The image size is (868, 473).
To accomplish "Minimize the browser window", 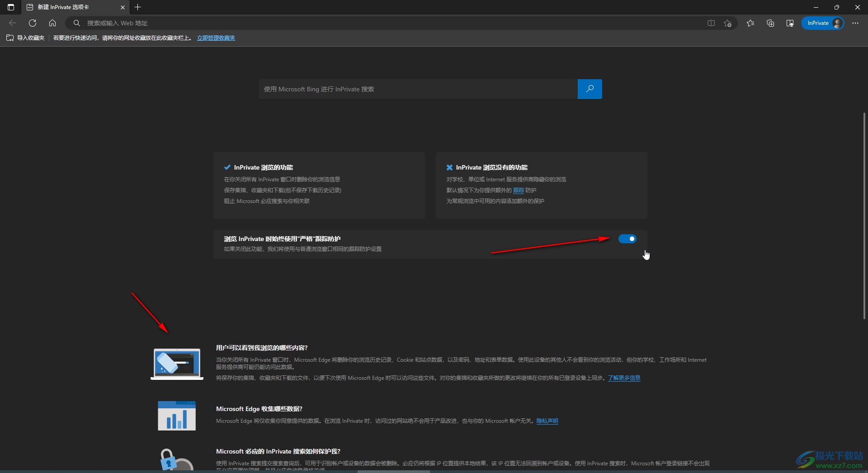I will point(816,7).
